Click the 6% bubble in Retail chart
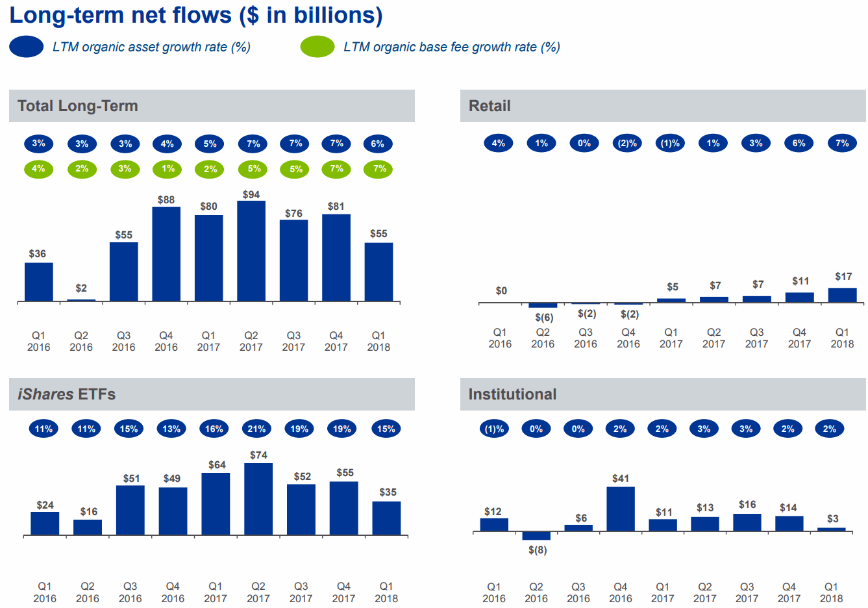 pos(799,143)
